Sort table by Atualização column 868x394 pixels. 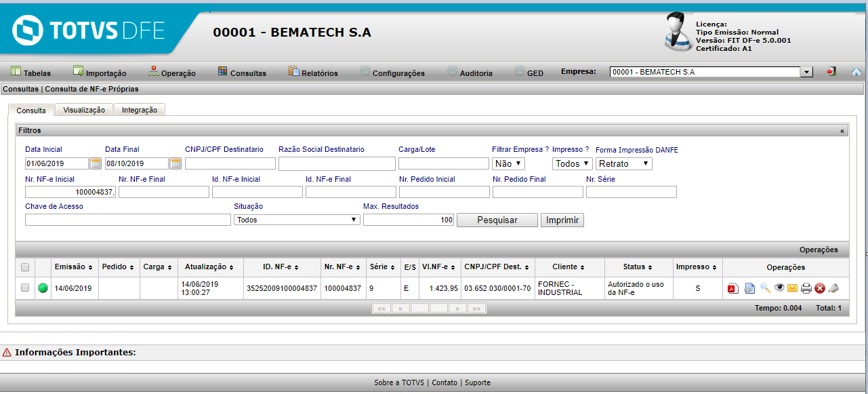pos(209,267)
